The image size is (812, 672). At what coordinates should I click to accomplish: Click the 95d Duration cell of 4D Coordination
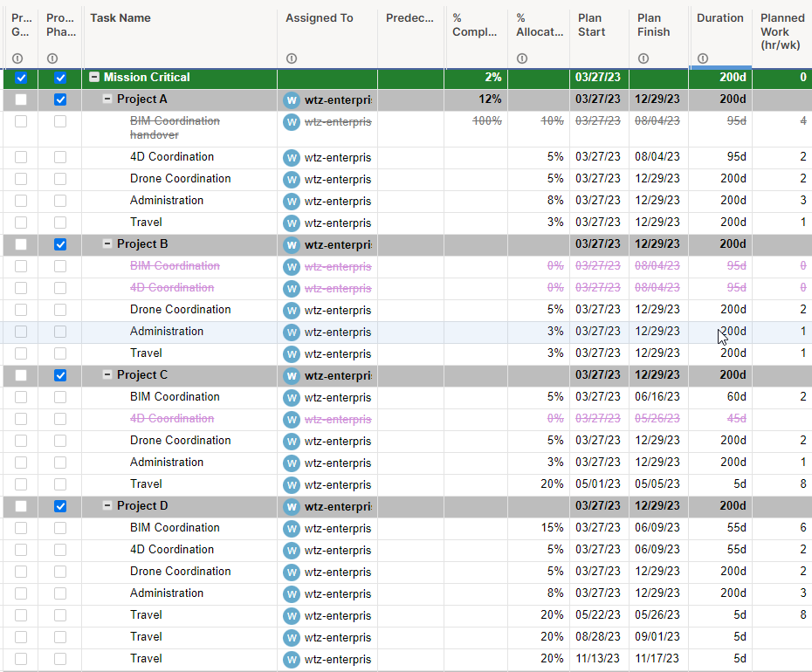click(x=720, y=157)
